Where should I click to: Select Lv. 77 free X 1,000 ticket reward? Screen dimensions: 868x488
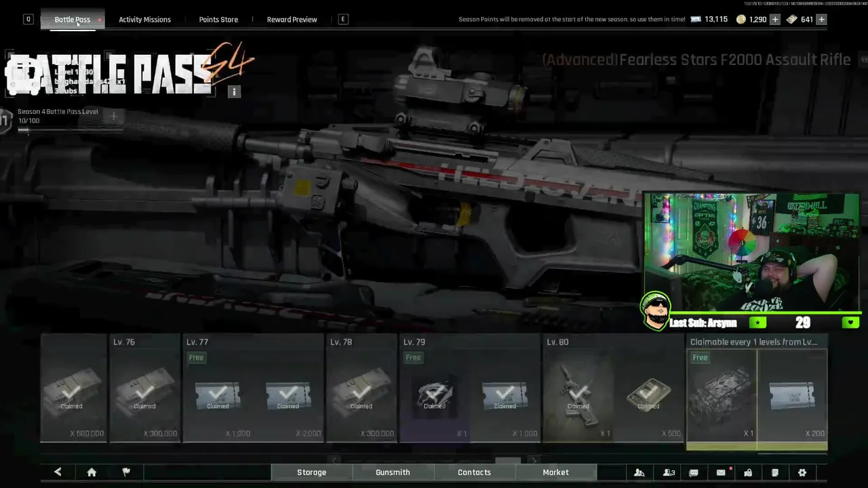(218, 396)
